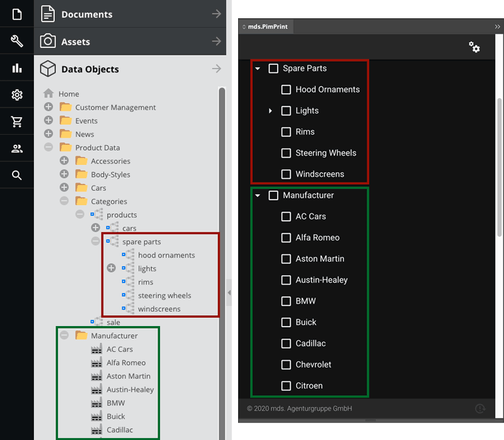Expand the Customer Management folder
This screenshot has height=440, width=504.
click(49, 106)
